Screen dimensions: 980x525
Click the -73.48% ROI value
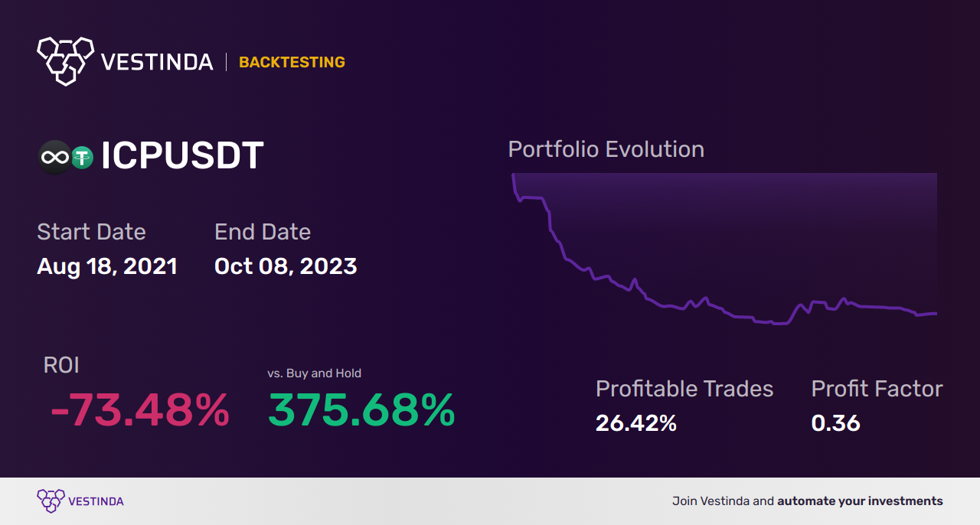coord(139,411)
